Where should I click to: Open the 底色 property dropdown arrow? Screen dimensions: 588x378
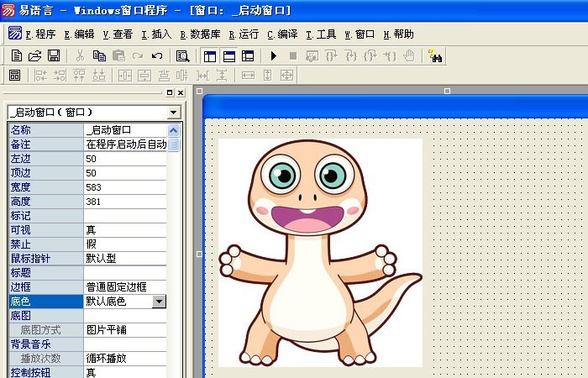(159, 301)
